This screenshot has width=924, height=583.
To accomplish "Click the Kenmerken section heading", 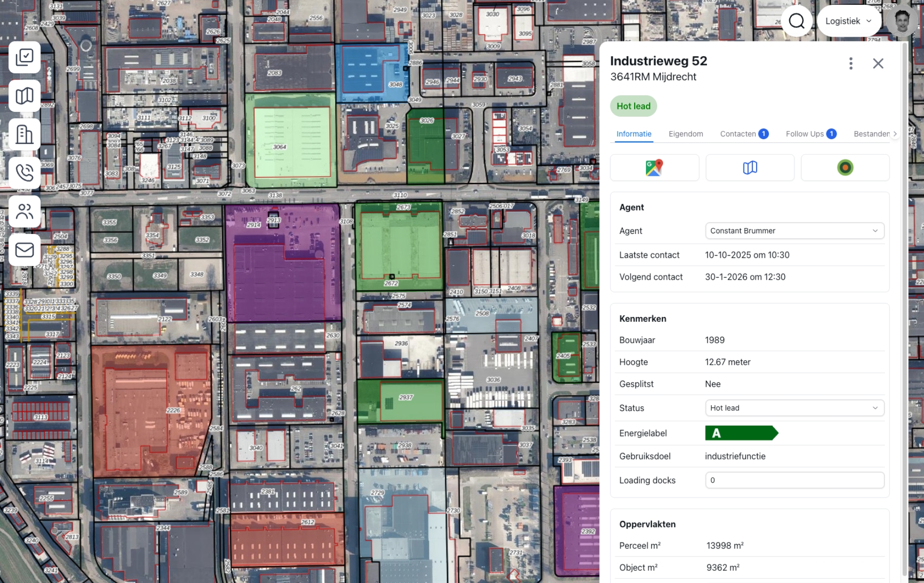I will pos(643,318).
